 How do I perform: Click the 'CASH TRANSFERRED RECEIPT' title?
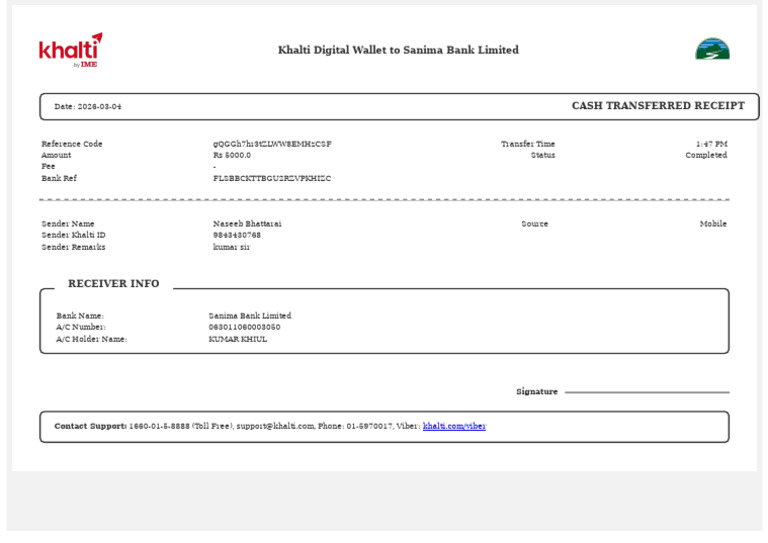[x=658, y=106]
